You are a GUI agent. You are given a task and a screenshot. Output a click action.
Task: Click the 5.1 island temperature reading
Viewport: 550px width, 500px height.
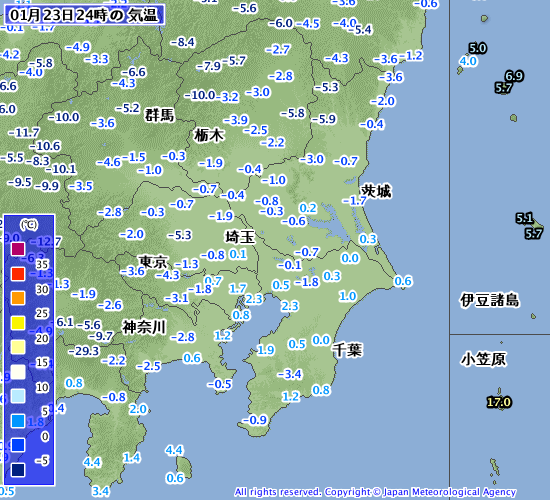524,218
